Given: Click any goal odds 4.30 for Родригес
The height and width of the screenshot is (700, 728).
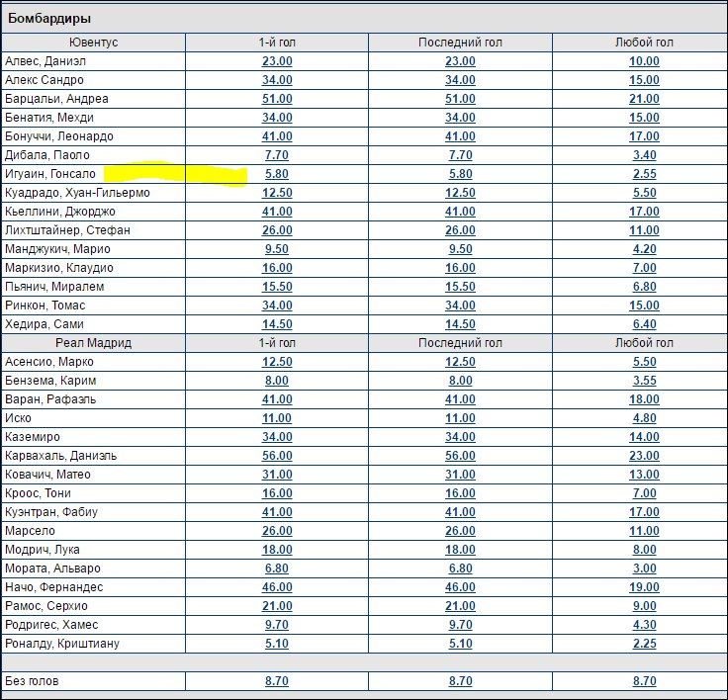Looking at the screenshot, I should click(x=645, y=625).
